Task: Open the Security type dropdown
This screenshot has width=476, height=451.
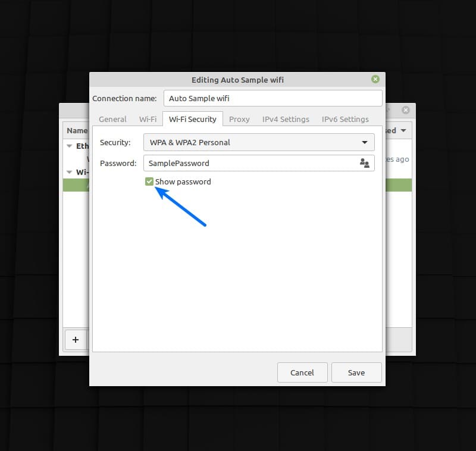Action: pos(259,142)
